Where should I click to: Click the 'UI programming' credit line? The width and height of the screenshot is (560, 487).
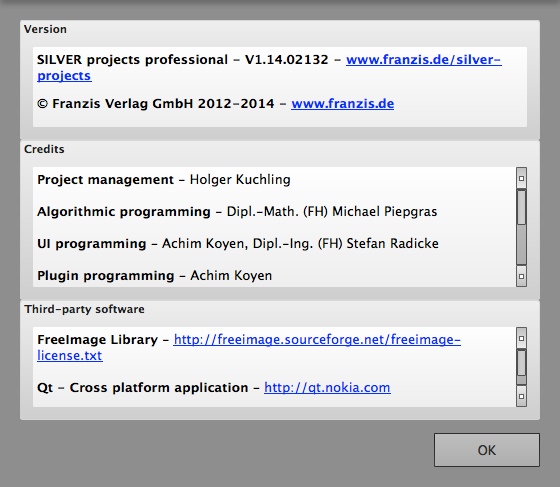(x=238, y=244)
